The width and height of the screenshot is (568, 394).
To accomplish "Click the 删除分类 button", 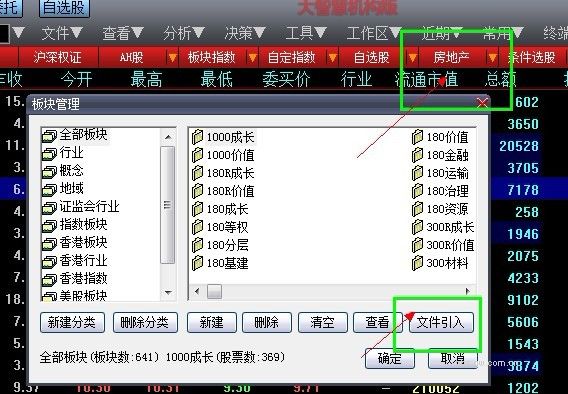I will 145,322.
